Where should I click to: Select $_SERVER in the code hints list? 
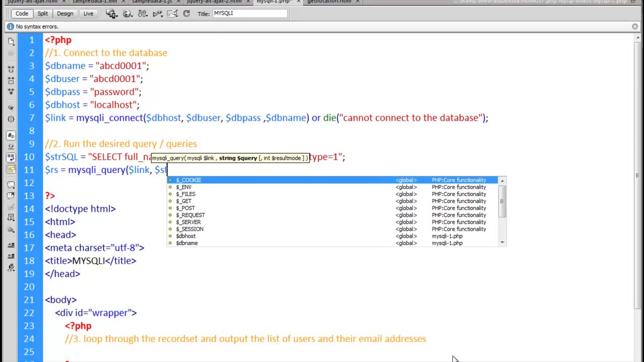coord(332,222)
